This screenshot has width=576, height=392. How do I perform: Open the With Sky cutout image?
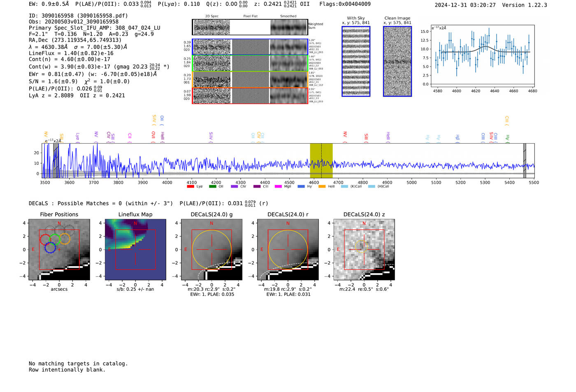356,61
